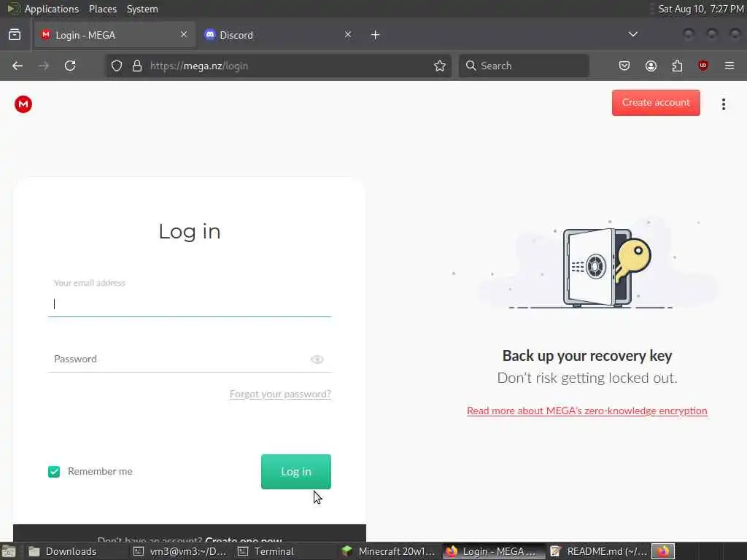Click the Create account button
The height and width of the screenshot is (560, 747).
tap(656, 103)
